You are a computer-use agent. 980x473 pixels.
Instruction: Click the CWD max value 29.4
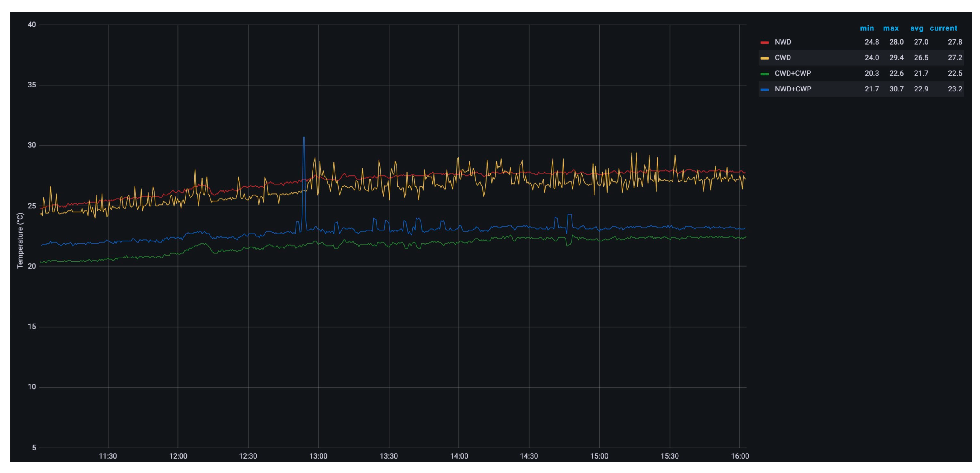(896, 57)
